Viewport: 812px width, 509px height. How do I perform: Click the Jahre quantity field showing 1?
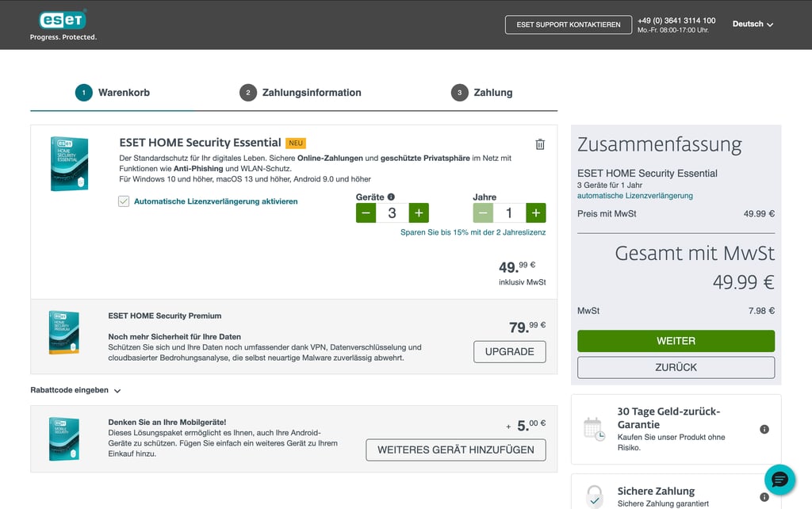coord(509,212)
